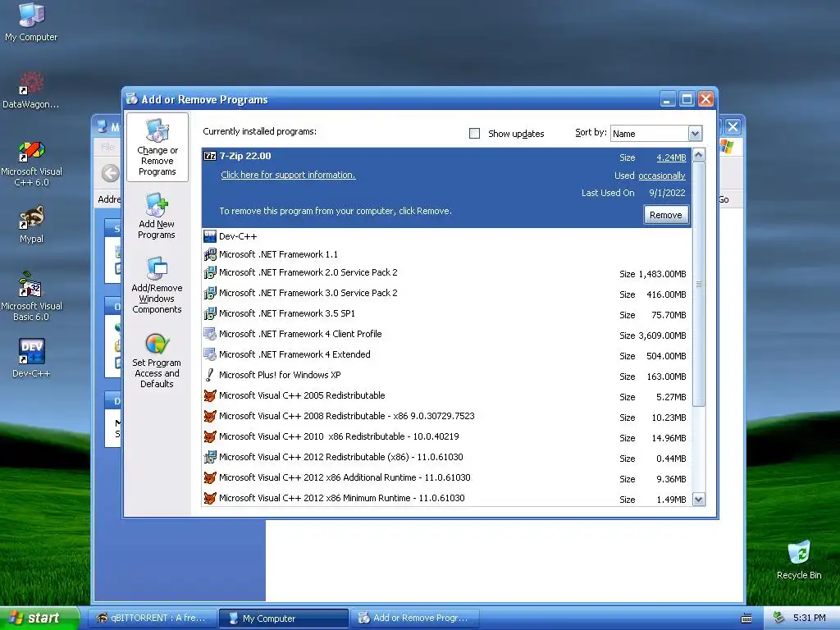Select Recycle Bin desktop icon
The height and width of the screenshot is (630, 840).
pyautogui.click(x=799, y=559)
